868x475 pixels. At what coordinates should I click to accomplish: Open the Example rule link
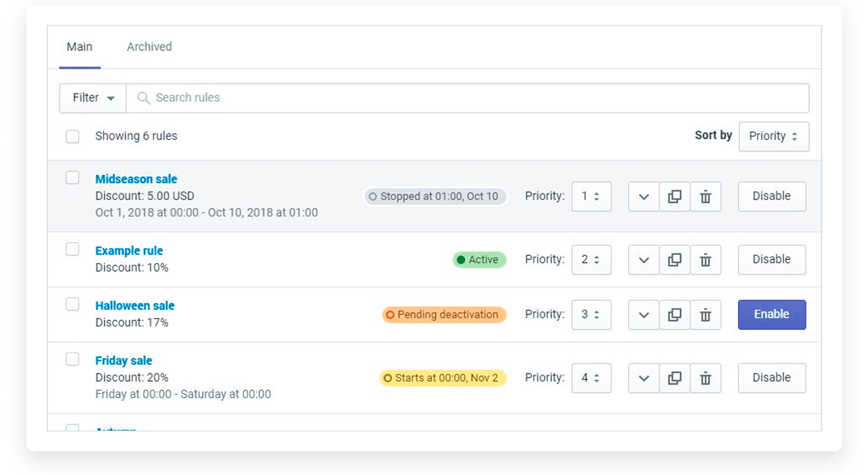click(x=129, y=250)
